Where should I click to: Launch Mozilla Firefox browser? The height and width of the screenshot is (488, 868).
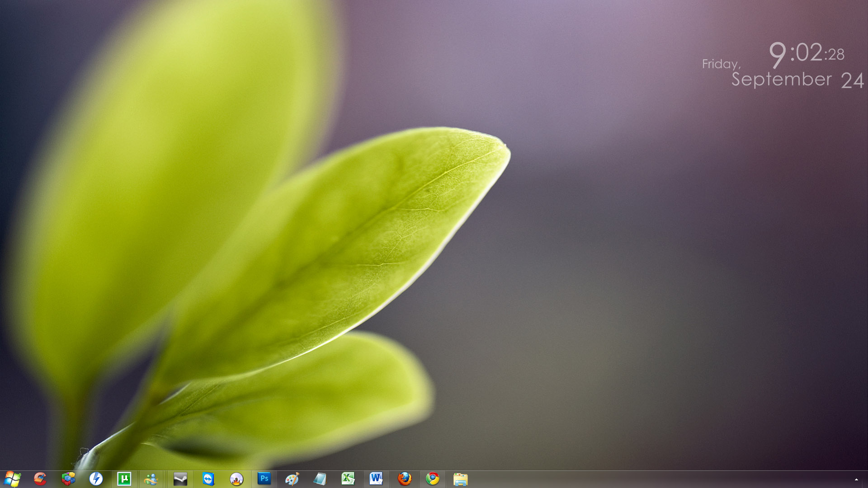click(x=405, y=479)
